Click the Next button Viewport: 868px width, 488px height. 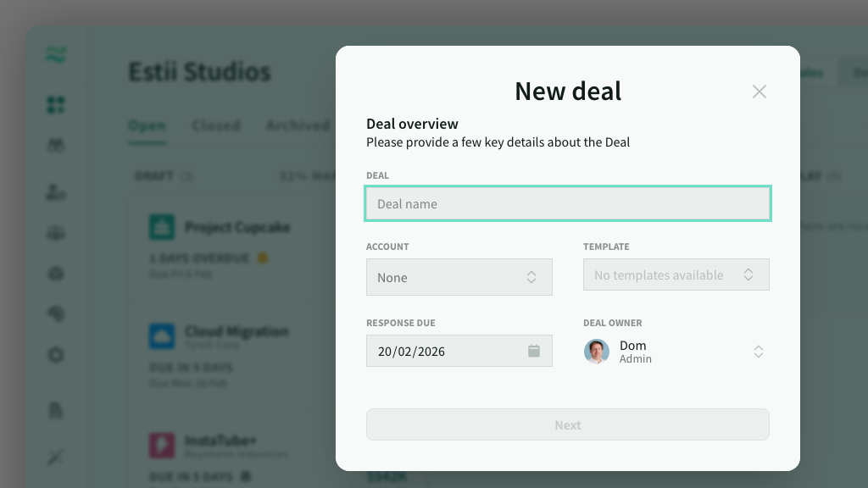click(567, 424)
